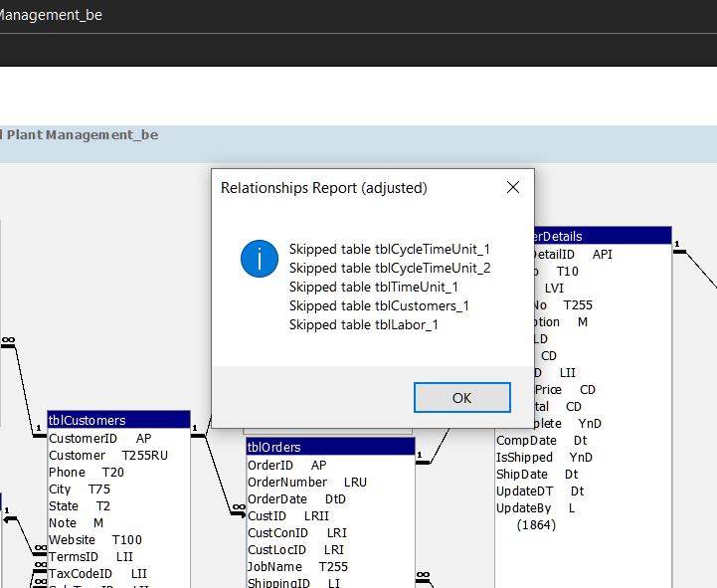
Task: Click the 'Relationships Report (adjusted)' dialog title
Action: pyautogui.click(x=324, y=188)
